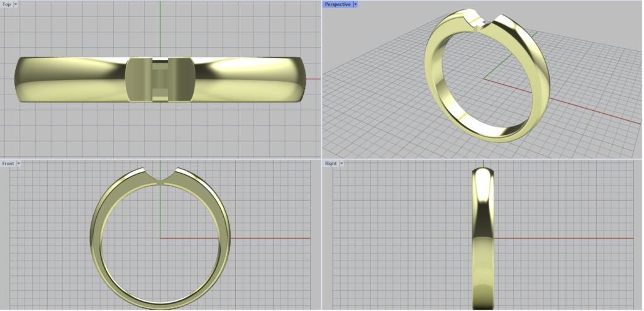
Task: Select the Right viewport title label
Action: tap(331, 164)
